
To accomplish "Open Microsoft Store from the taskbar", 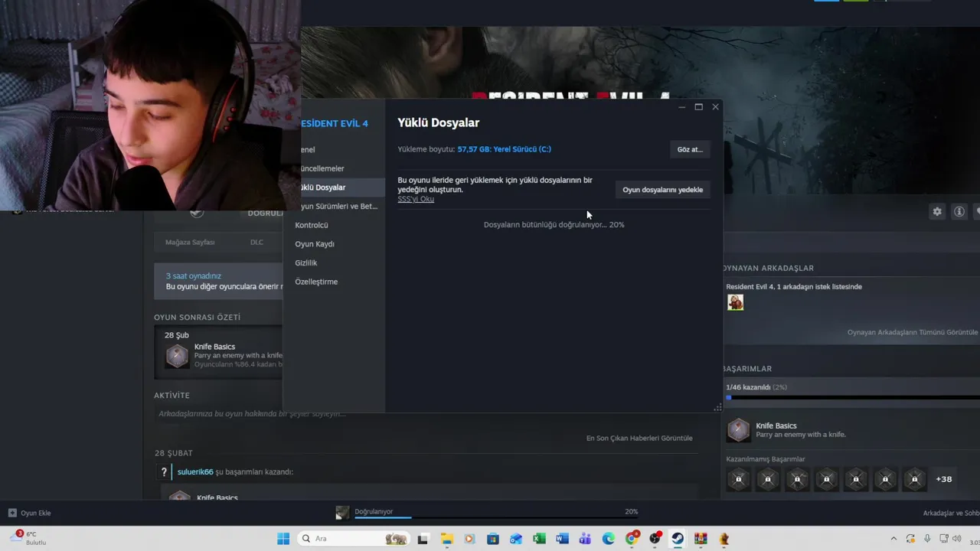I will (x=493, y=539).
